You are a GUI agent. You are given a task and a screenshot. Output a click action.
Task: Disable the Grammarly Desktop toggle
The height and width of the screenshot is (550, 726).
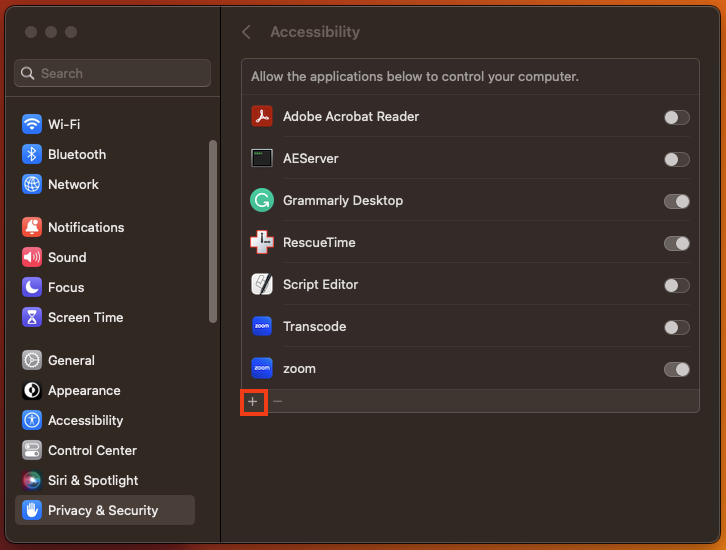click(x=677, y=201)
